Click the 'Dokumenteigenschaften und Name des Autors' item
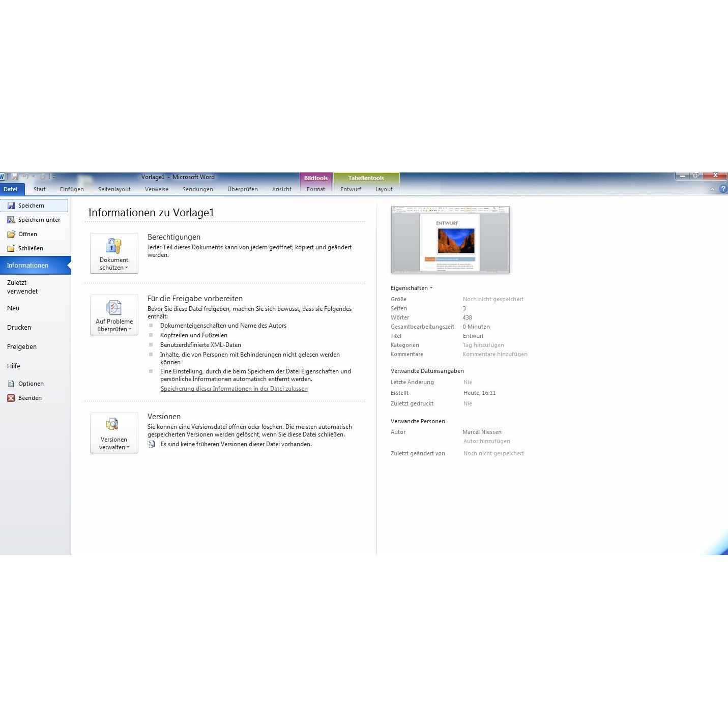Screen dimensions: 728x728 click(x=223, y=326)
